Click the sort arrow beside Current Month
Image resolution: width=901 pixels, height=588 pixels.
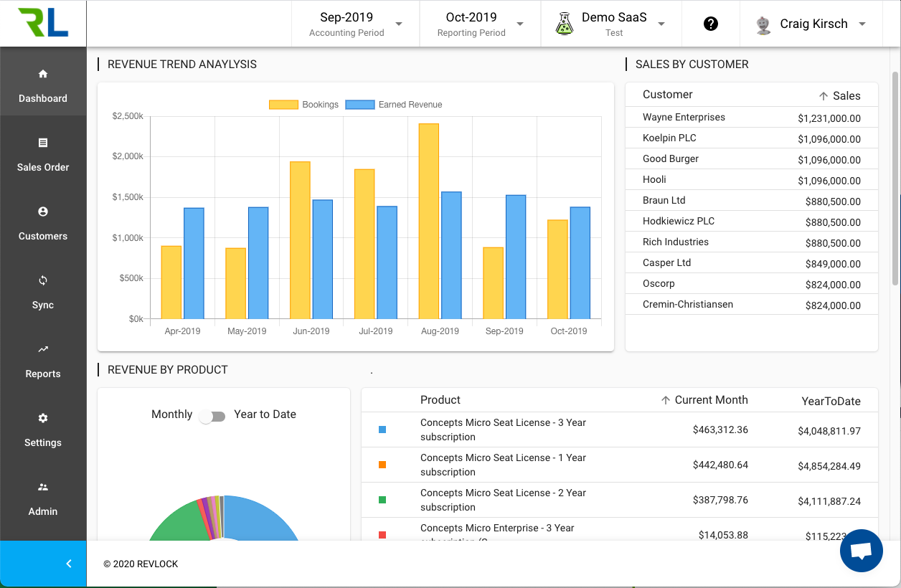pos(666,400)
